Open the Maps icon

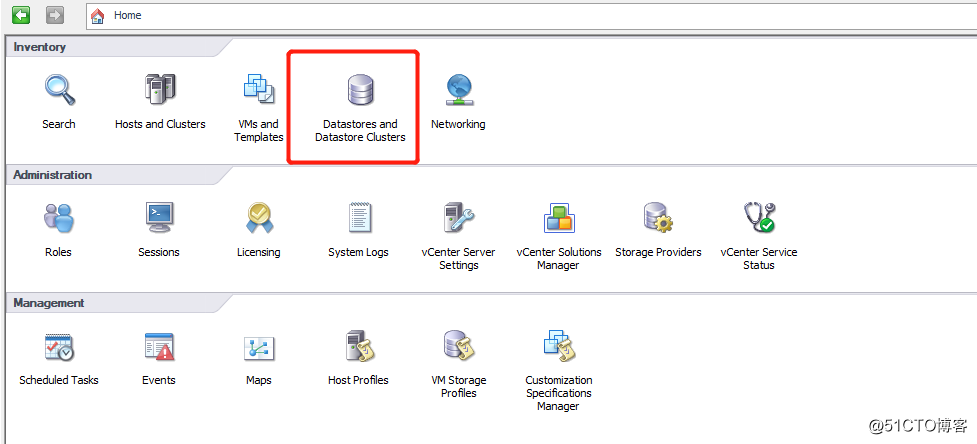259,348
